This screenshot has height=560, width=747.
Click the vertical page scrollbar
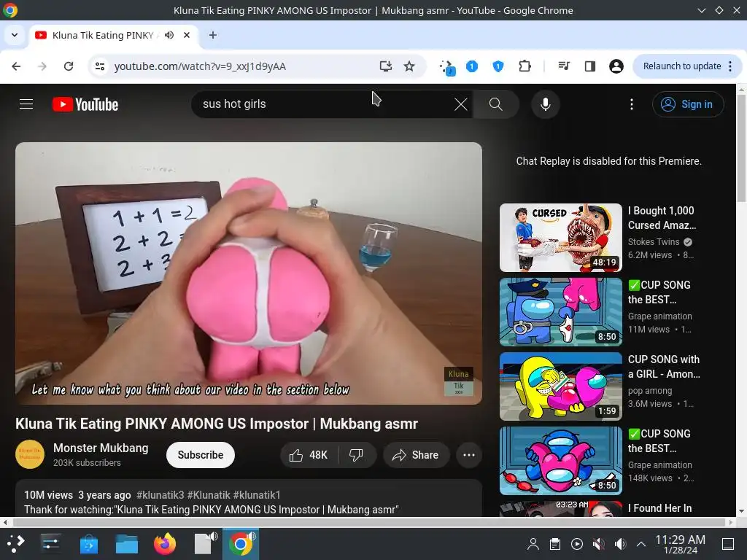[x=741, y=147]
